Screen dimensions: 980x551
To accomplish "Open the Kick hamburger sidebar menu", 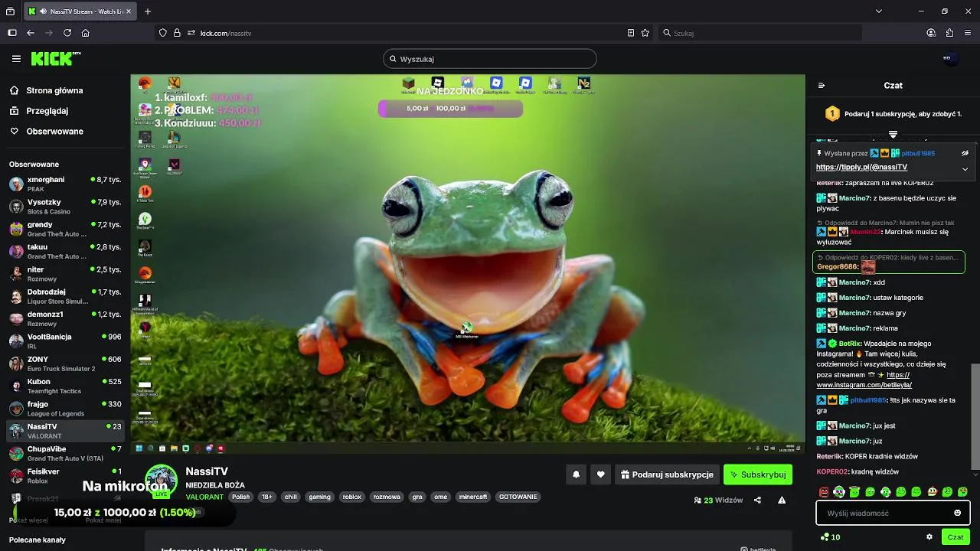I will coord(16,59).
